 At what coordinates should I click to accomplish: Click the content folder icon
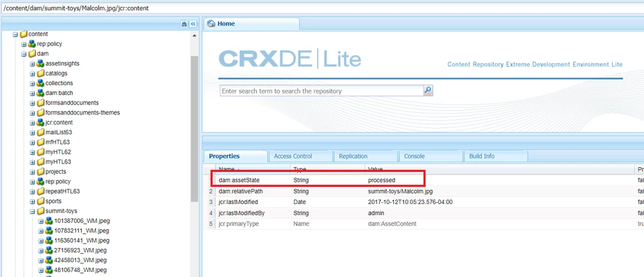(23, 34)
